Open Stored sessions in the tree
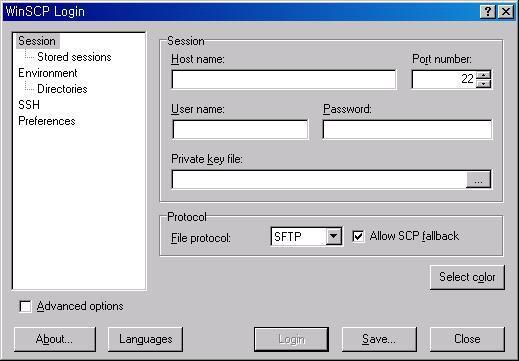Screen dimensions: 519x361 pos(74,57)
